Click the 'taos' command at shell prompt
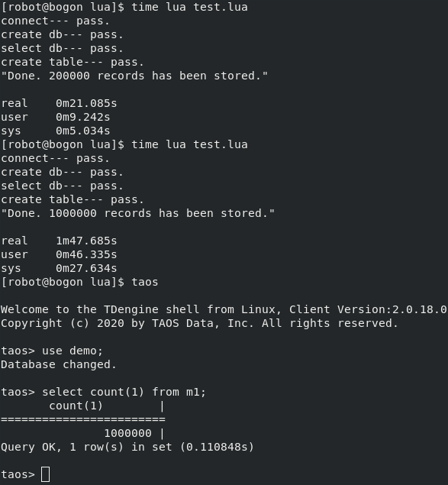The image size is (448, 485). (x=145, y=282)
